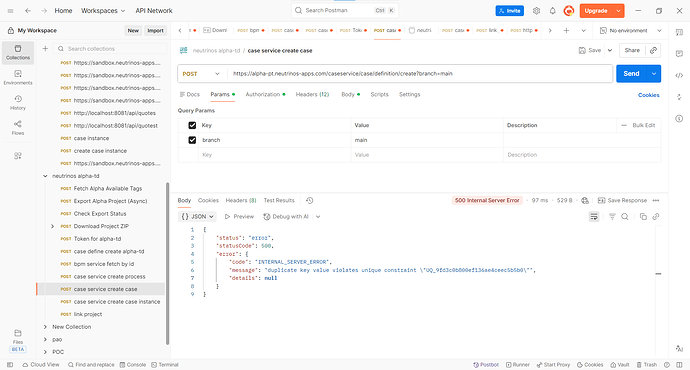Expand the New Collection folder
Viewport: 690px width, 370px height.
(45, 327)
